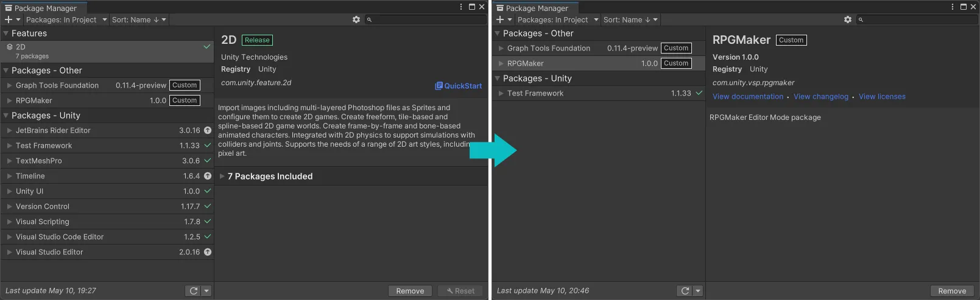Click the search field in right Package Manager
This screenshot has width=980, height=300.
917,20
